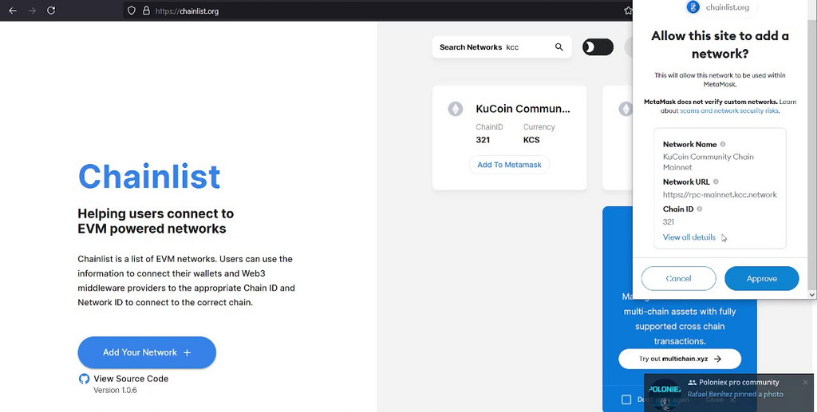Click Approve in the MetaMask popup
The height and width of the screenshot is (412, 817).
point(761,279)
